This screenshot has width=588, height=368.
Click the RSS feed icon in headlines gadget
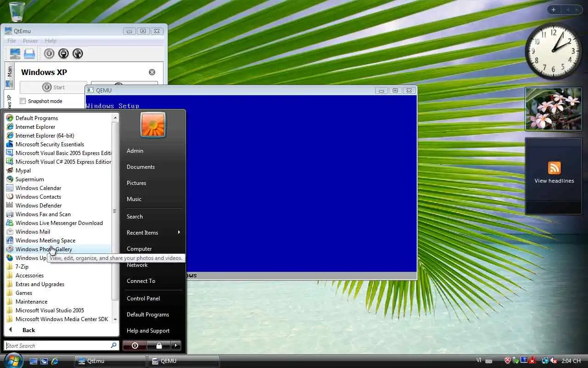point(554,168)
